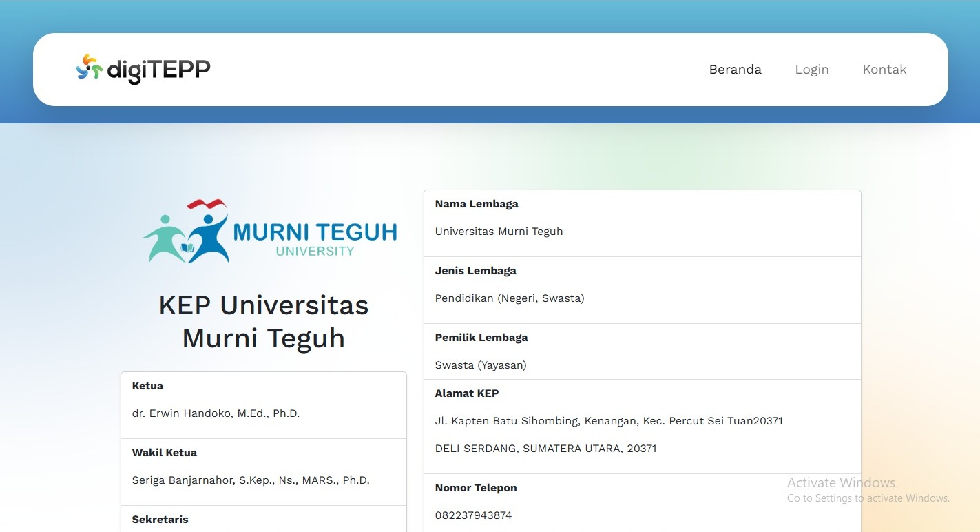Image resolution: width=980 pixels, height=532 pixels.
Task: Select the Pendidikan (Negeri, Swasta) text
Action: click(x=509, y=298)
